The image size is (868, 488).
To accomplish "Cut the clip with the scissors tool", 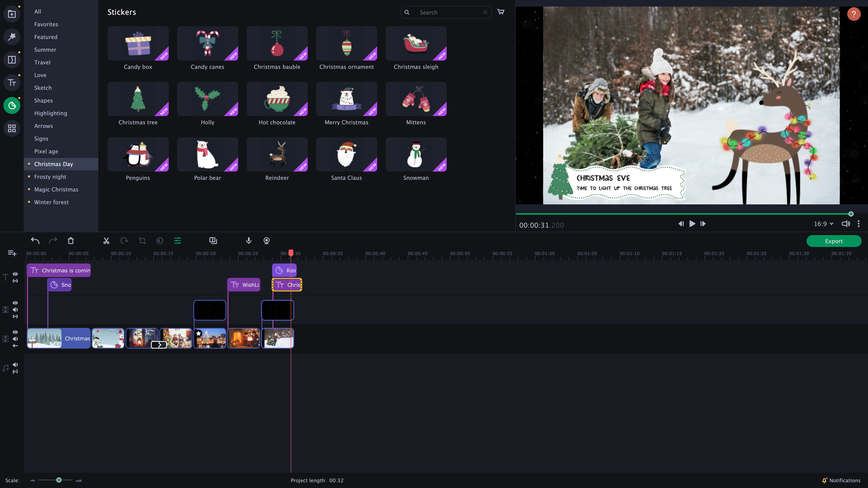I will 106,241.
